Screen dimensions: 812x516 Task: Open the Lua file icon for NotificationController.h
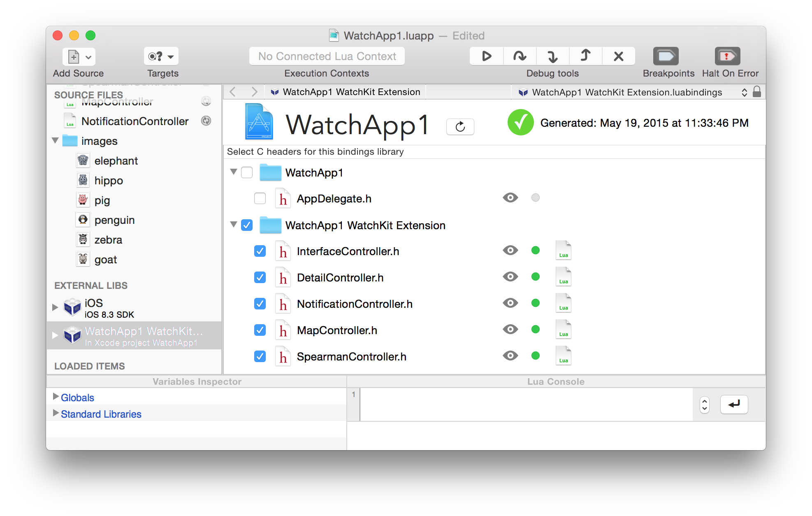tap(564, 303)
